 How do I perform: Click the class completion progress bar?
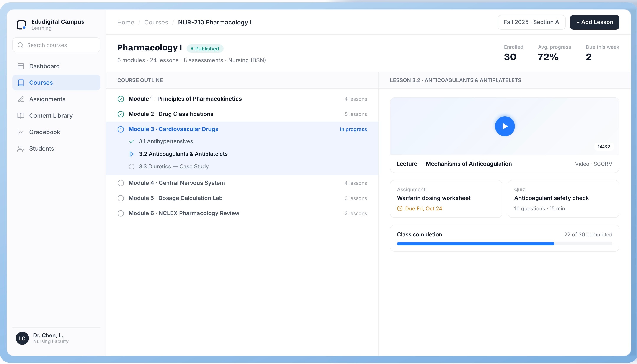[x=505, y=244]
